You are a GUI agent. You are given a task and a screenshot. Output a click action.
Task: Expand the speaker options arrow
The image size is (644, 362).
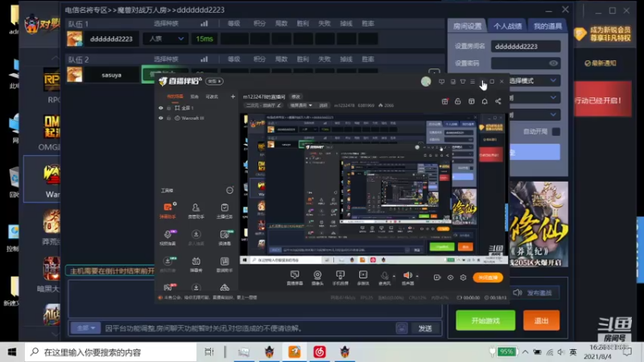417,276
